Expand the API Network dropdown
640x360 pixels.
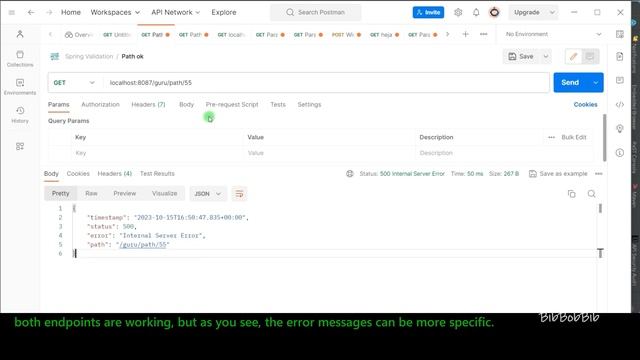tap(176, 13)
